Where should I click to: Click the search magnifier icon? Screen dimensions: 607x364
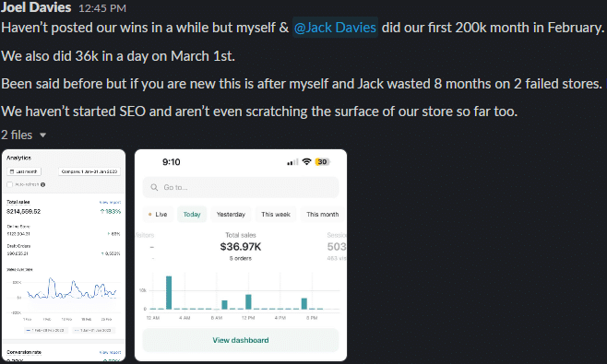click(x=154, y=187)
